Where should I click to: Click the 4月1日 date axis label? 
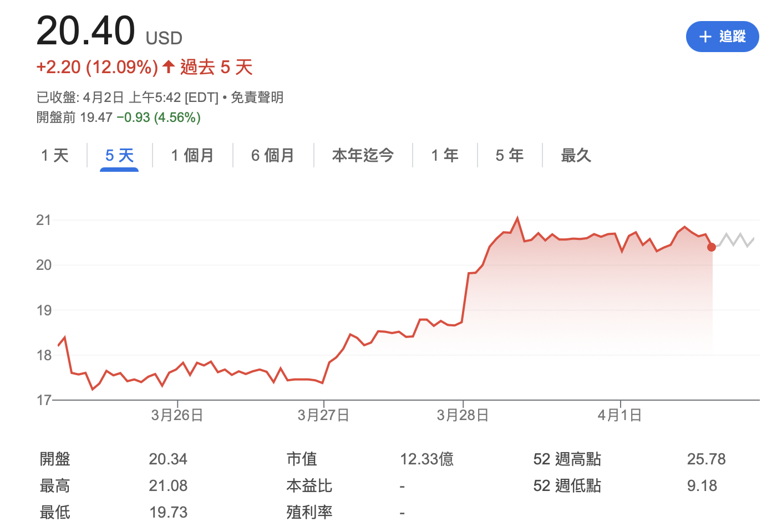(619, 415)
